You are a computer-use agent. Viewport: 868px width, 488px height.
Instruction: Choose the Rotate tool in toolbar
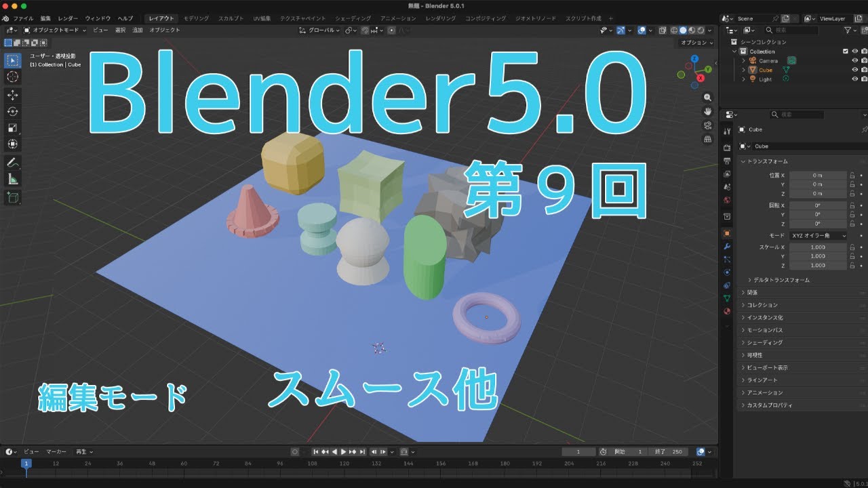[12, 112]
